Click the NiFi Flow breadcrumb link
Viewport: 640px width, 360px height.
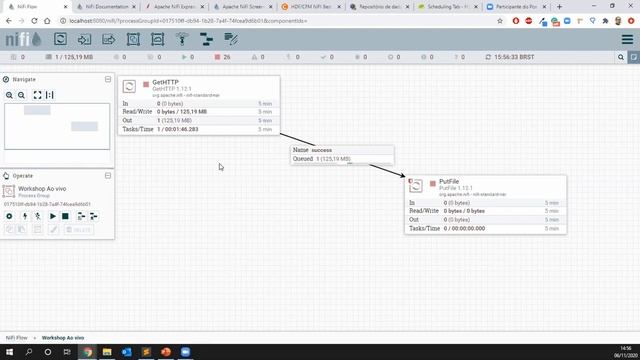(16, 338)
